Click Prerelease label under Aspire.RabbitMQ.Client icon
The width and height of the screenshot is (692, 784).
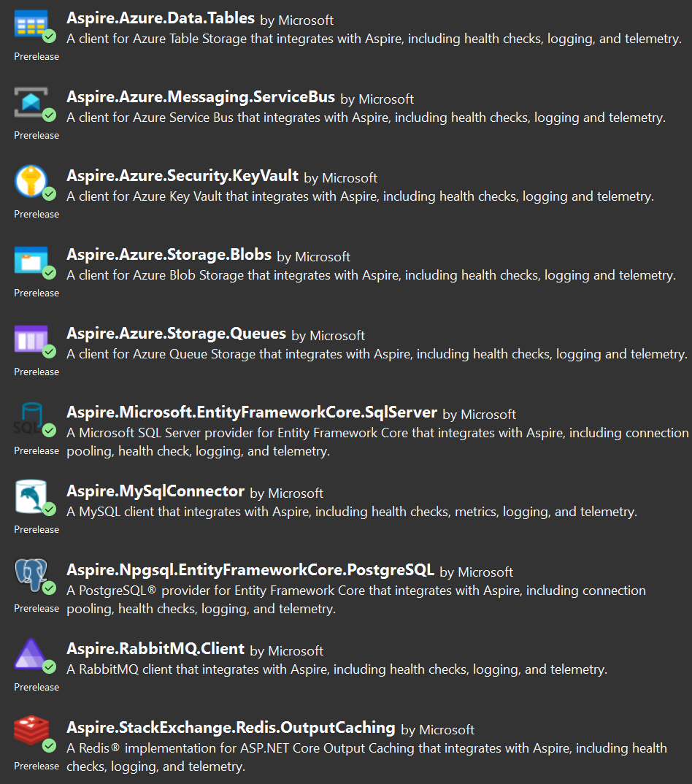click(x=36, y=688)
